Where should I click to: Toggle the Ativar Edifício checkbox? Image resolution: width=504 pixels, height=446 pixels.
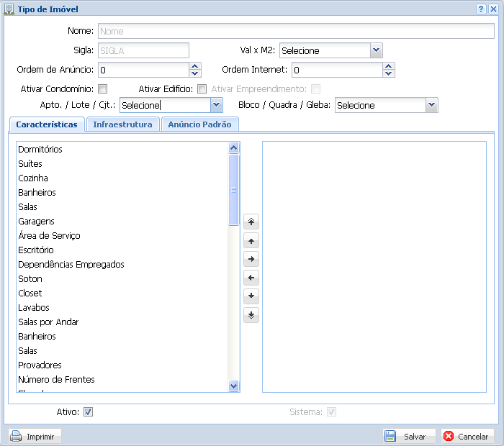point(202,89)
